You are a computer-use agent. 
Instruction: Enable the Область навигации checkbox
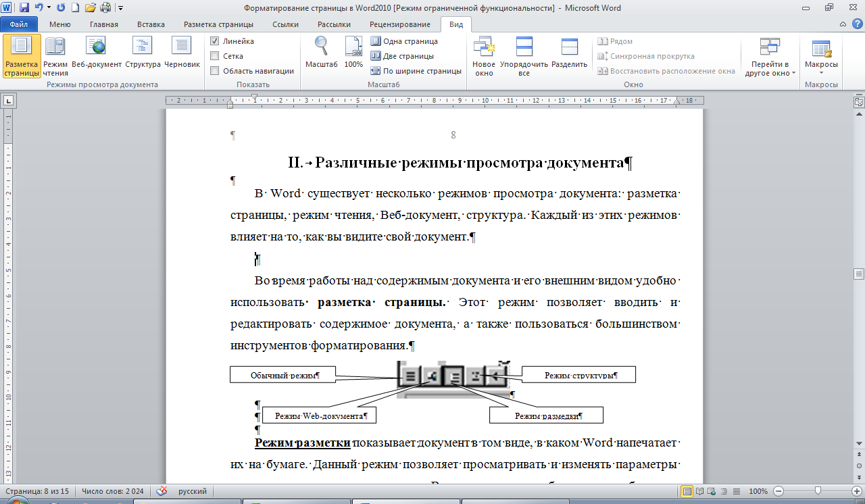[215, 71]
